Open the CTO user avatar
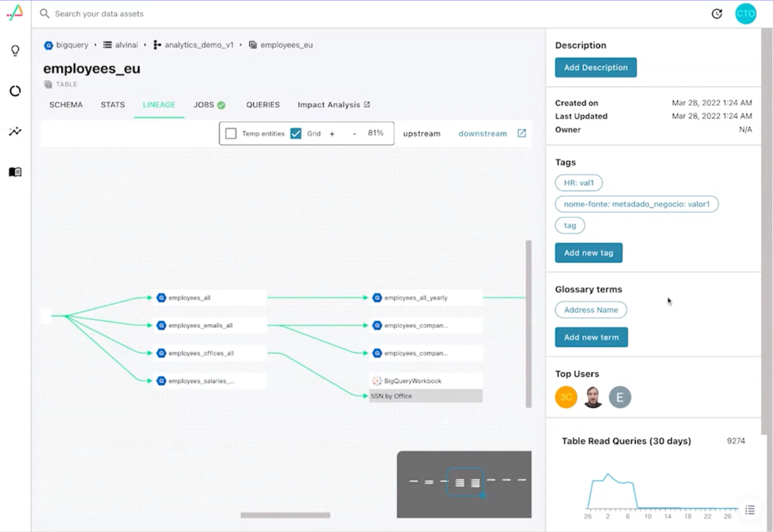Screen dimensions: 773x532 [746, 14]
